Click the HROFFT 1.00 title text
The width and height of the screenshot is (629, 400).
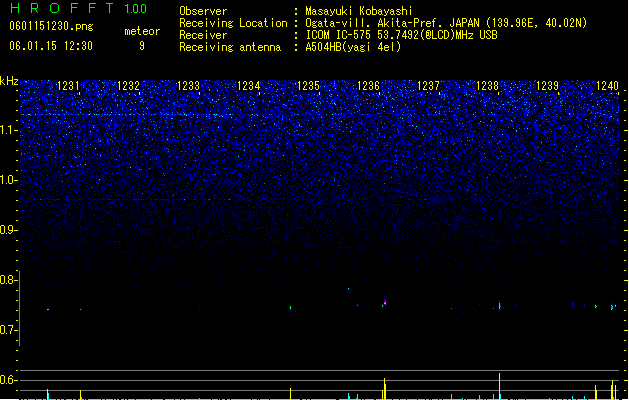click(79, 8)
